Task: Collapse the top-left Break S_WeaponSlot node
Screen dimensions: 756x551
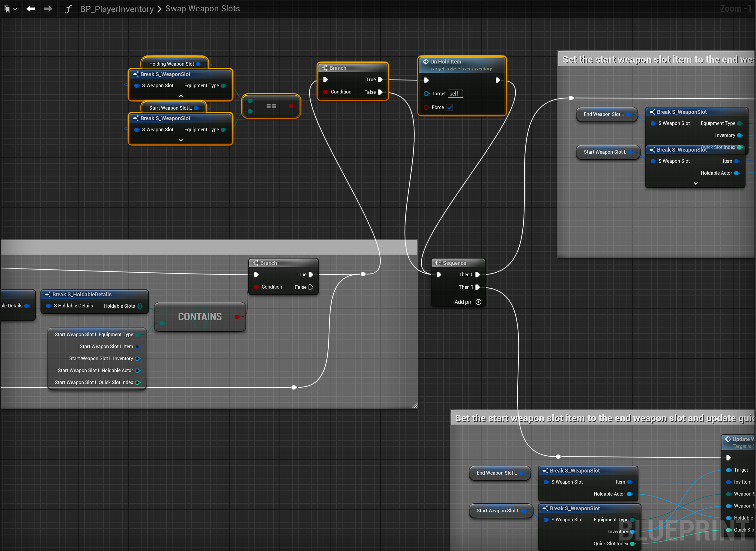Action: pos(181,96)
